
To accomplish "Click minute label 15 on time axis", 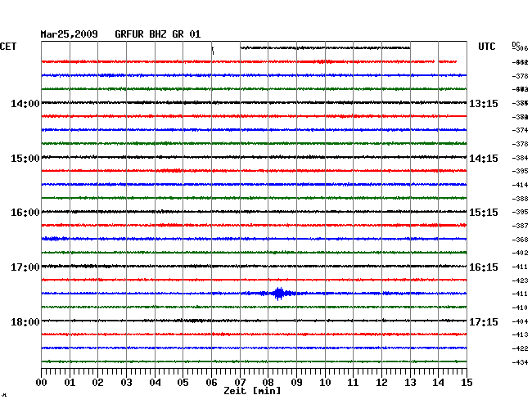I will 467,382.
